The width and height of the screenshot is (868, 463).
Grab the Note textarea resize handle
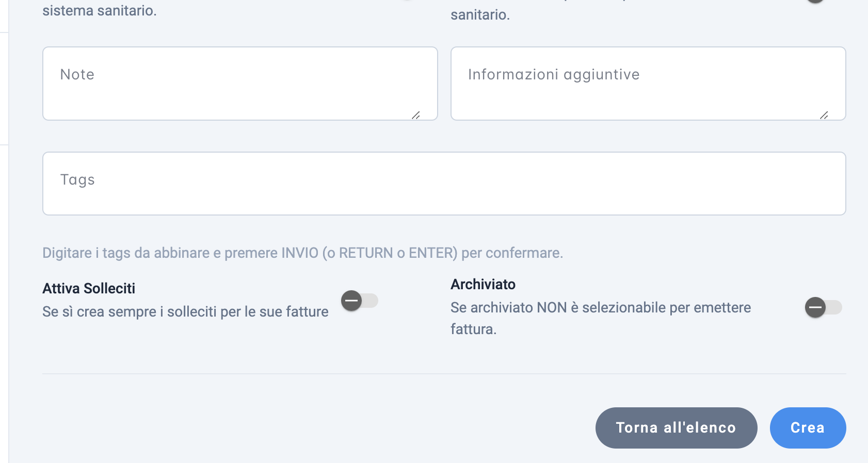[416, 115]
